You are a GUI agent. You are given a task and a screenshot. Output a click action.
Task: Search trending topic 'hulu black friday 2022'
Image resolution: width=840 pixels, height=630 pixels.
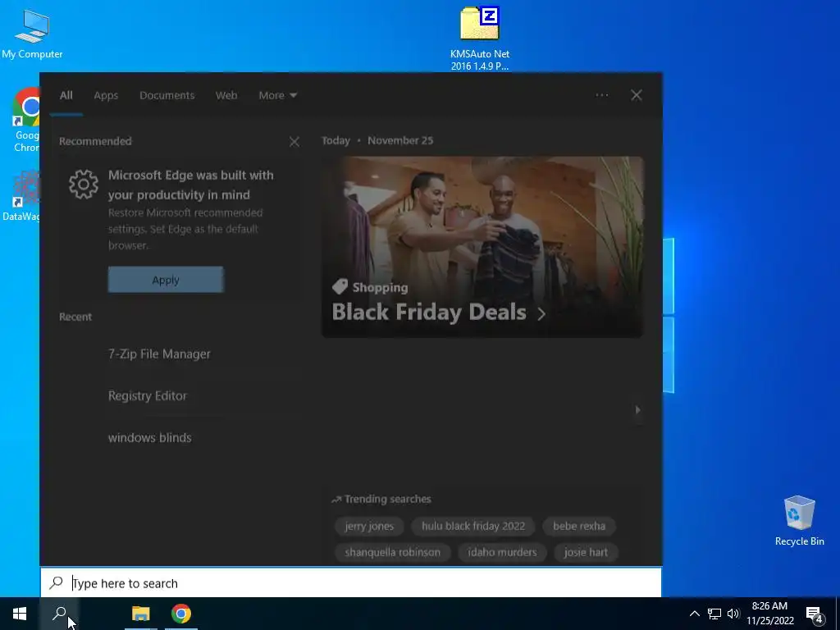473,526
